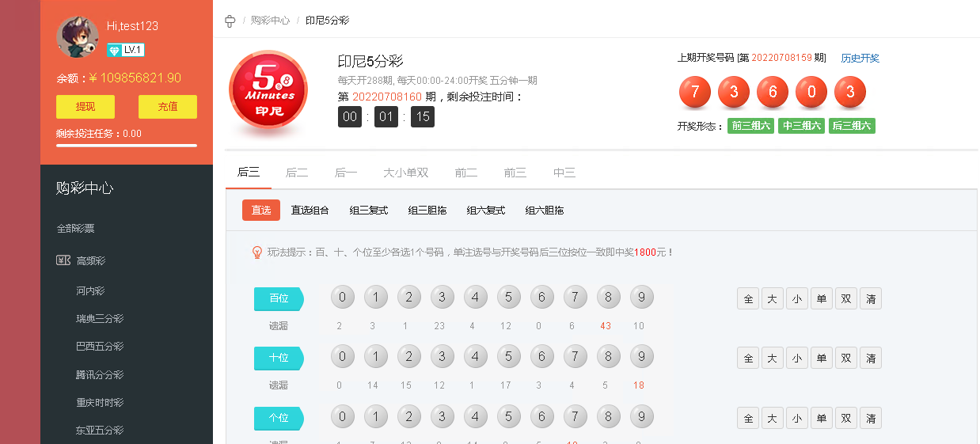Switch to the 组三复式 play type

(x=368, y=211)
